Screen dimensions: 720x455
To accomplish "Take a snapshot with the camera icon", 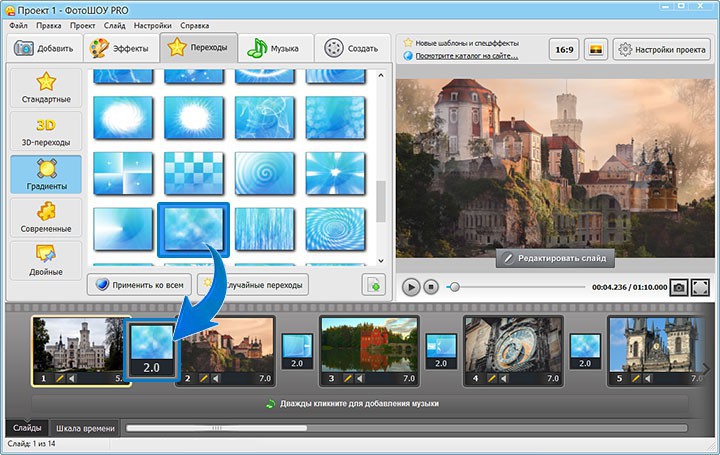I will click(679, 287).
